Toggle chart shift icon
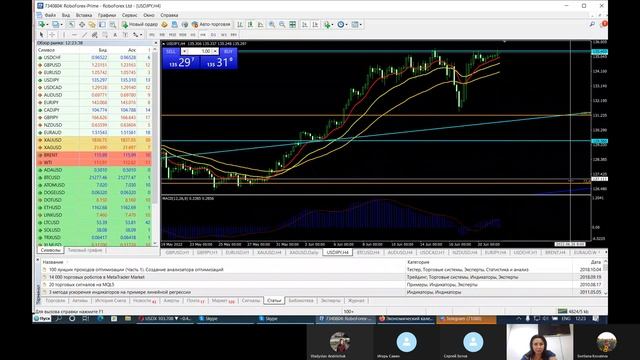The width and height of the screenshot is (640, 360). point(315,24)
